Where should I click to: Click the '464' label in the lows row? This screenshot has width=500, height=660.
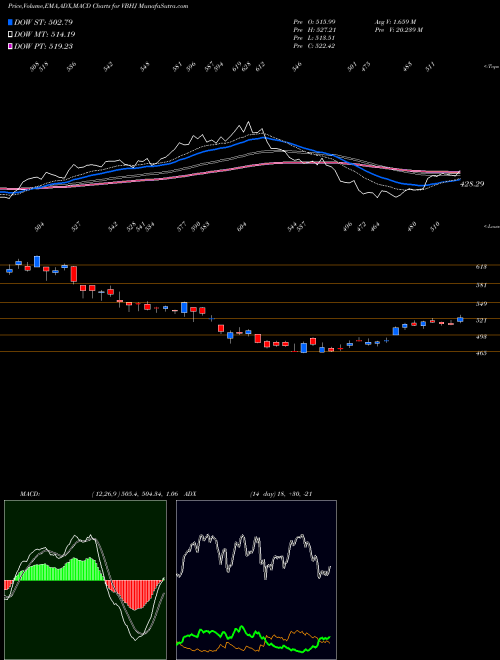375,227
